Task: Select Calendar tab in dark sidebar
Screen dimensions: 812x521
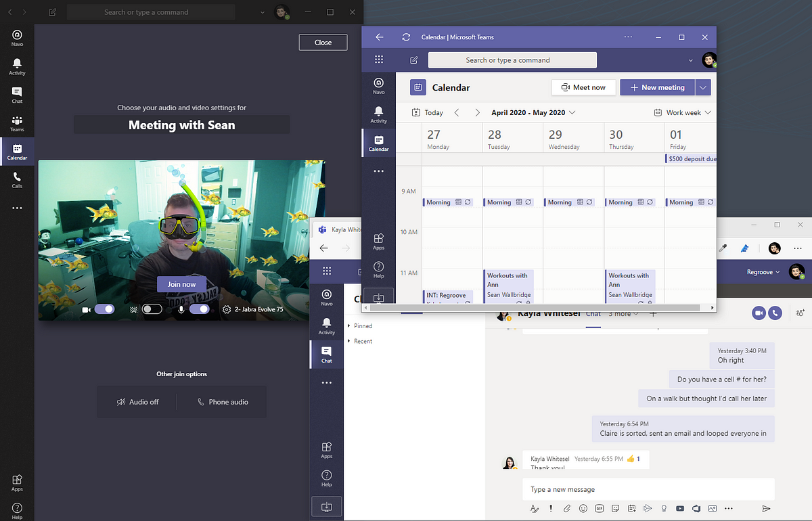Action: point(17,152)
